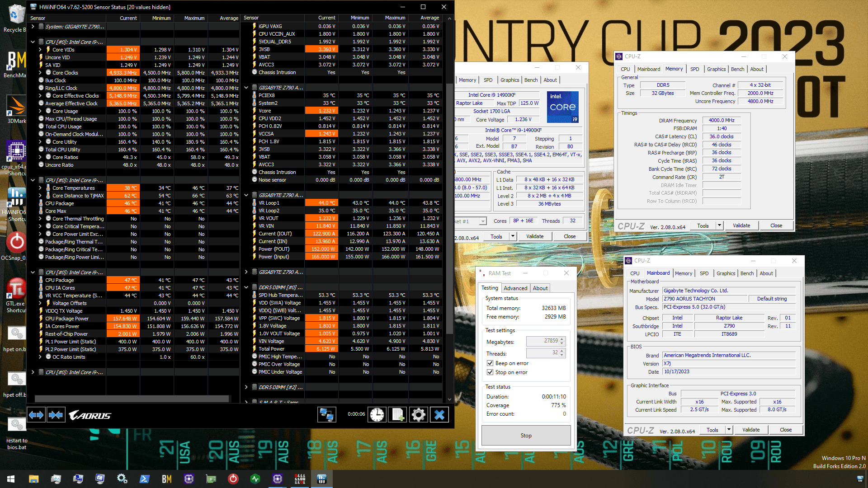Uncheck the Beep on error checkbox
Viewport: 868px width, 488px height.
[490, 363]
